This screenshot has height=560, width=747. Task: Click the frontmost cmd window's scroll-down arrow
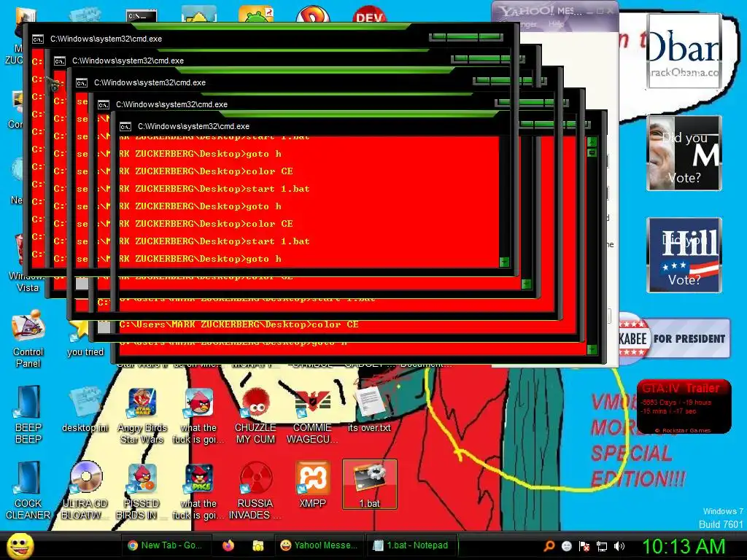click(592, 349)
